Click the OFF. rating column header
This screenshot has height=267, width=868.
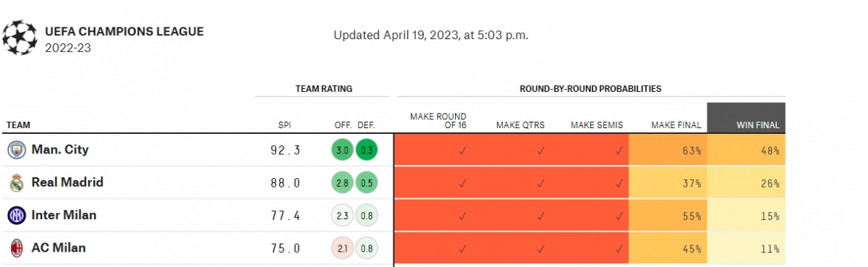coord(343,125)
